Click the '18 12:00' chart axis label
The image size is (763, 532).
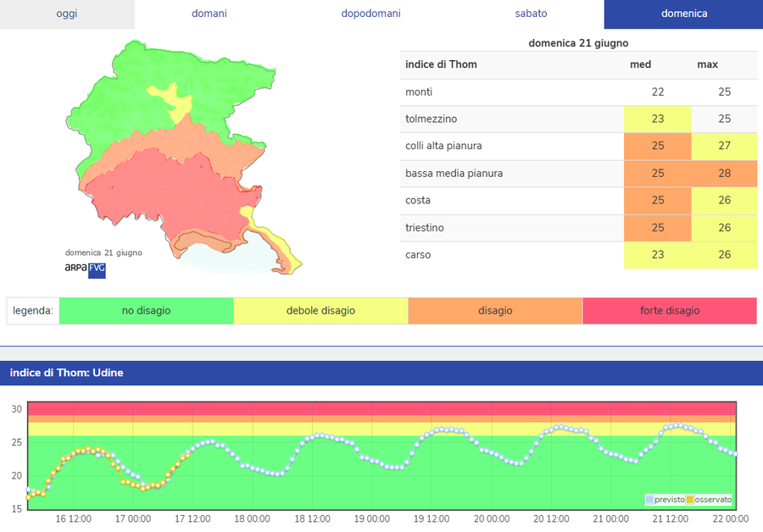(x=312, y=519)
